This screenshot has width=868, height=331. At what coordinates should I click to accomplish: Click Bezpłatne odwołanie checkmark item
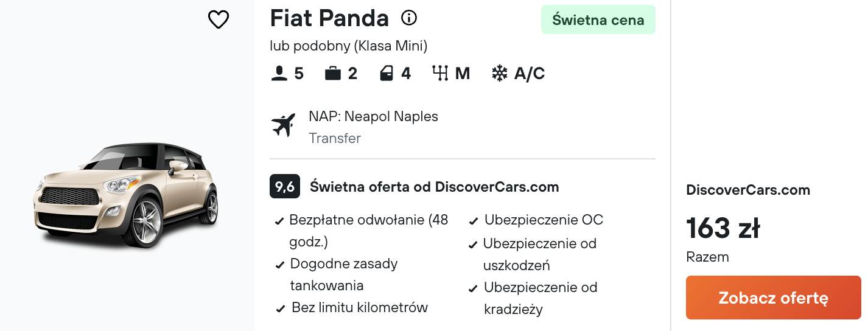point(362,231)
